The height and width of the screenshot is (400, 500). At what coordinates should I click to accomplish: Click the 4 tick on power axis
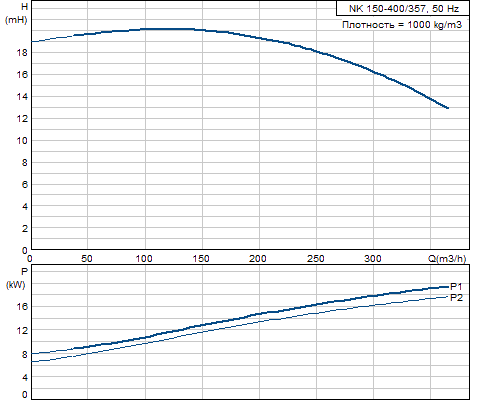click(x=25, y=378)
